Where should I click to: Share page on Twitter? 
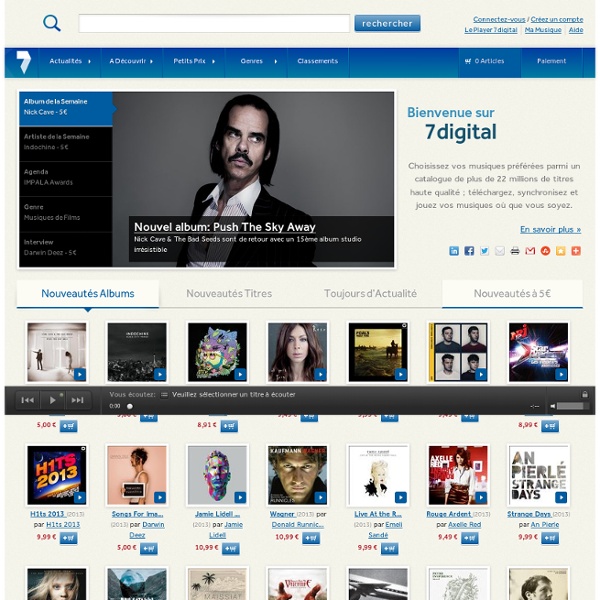pyautogui.click(x=484, y=251)
